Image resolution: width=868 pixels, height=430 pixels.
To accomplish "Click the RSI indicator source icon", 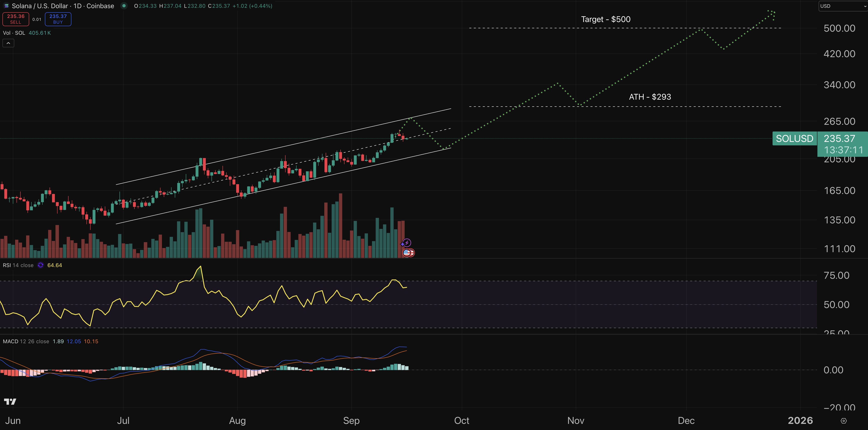I will point(40,265).
